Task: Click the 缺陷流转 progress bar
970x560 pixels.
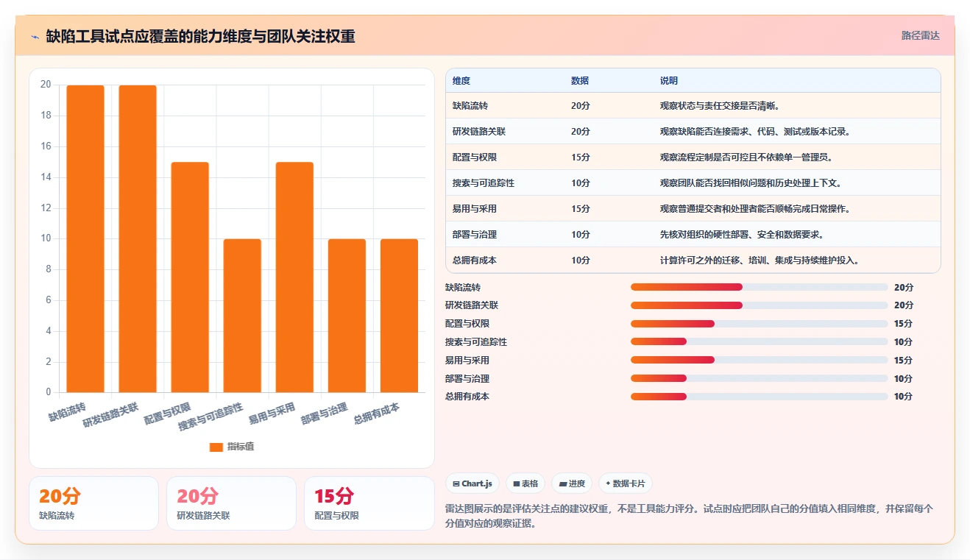Action: [x=759, y=287]
